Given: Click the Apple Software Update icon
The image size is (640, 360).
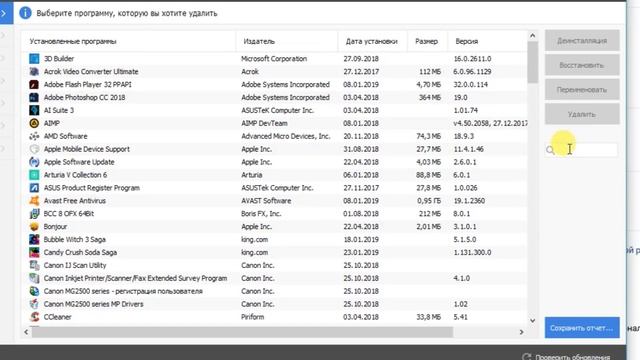Looking at the screenshot, I should 34,162.
